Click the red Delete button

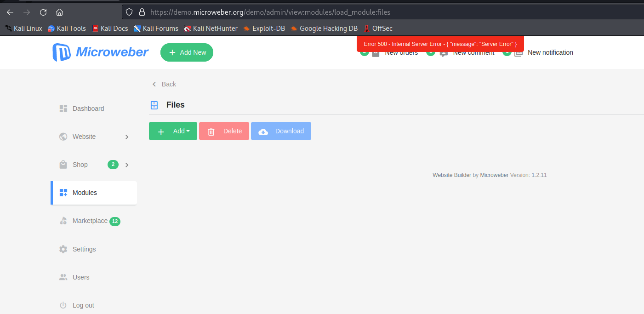[x=224, y=131]
